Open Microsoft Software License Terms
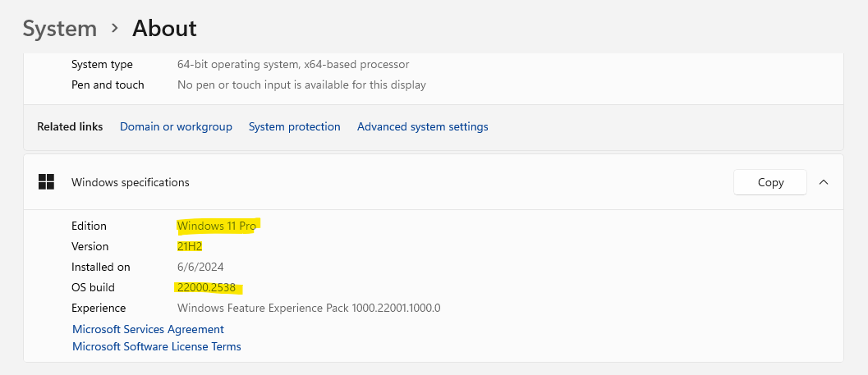Viewport: 868px width, 375px height. point(157,347)
